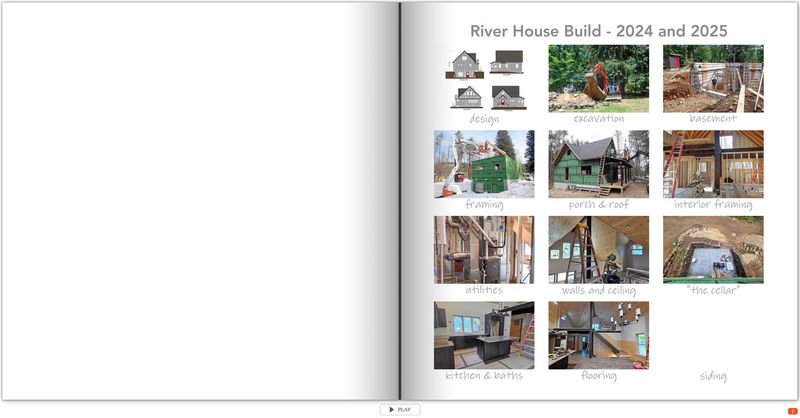
Task: Select the basement construction photo
Action: pos(713,79)
